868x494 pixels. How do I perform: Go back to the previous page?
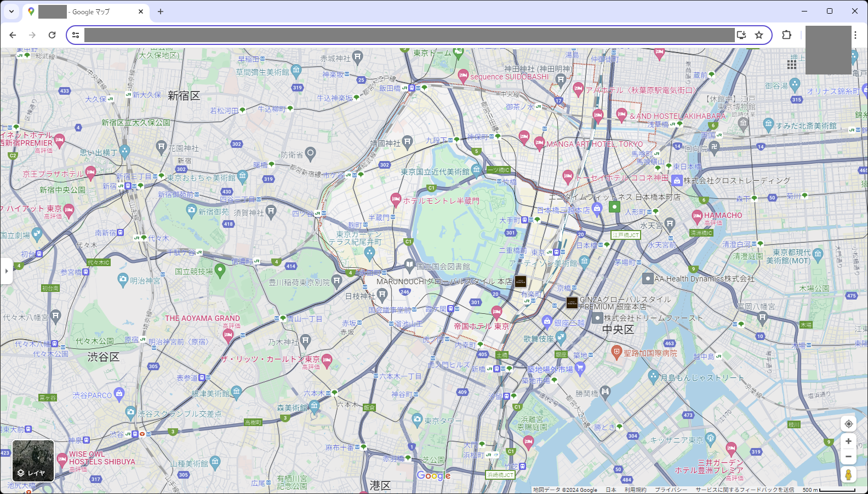(x=13, y=35)
